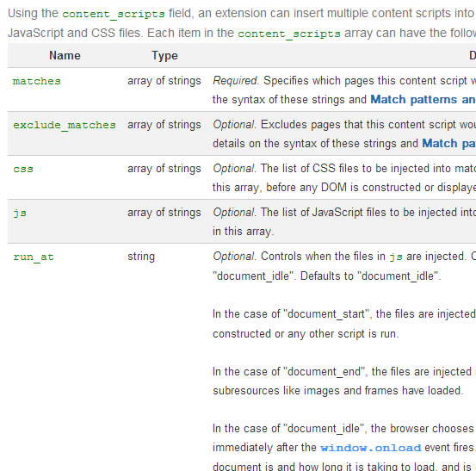This screenshot has height=471, width=476.
Task: Click the 'Name' column header
Action: click(x=65, y=56)
